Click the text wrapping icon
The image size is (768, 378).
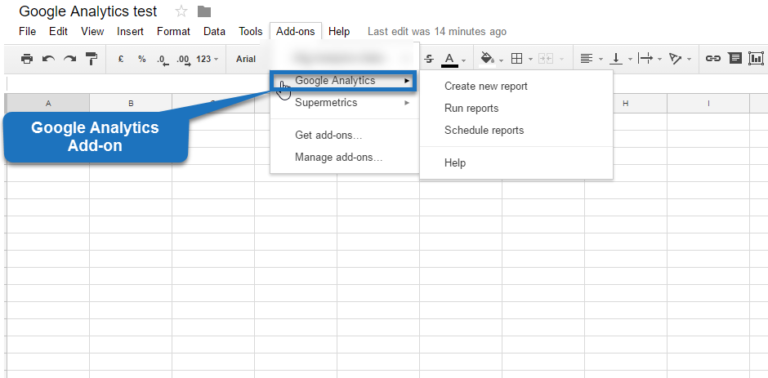pos(646,59)
